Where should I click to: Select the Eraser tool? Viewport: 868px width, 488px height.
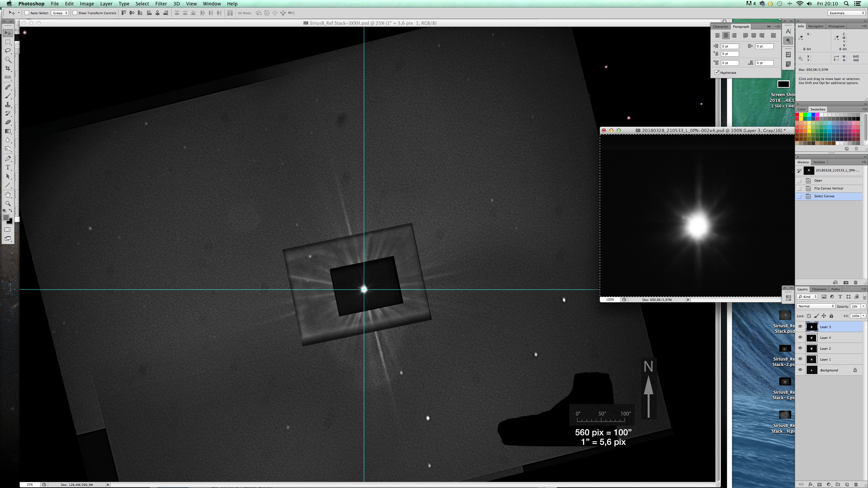click(x=8, y=122)
